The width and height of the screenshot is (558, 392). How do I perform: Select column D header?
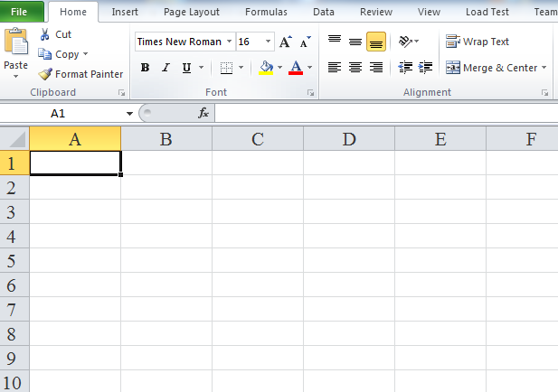tap(349, 138)
